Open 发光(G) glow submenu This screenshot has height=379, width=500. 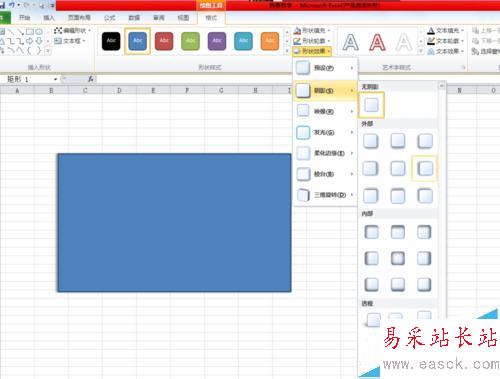(x=325, y=132)
